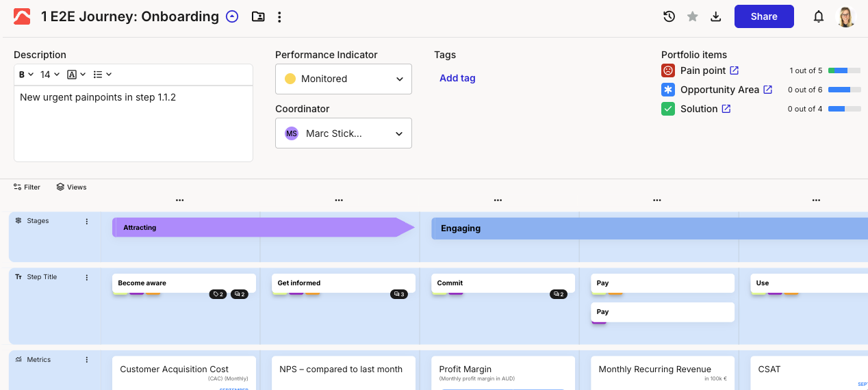Image resolution: width=868 pixels, height=390 pixels.
Task: Open the Monthly Recurring Revenue metric card
Action: click(663, 373)
